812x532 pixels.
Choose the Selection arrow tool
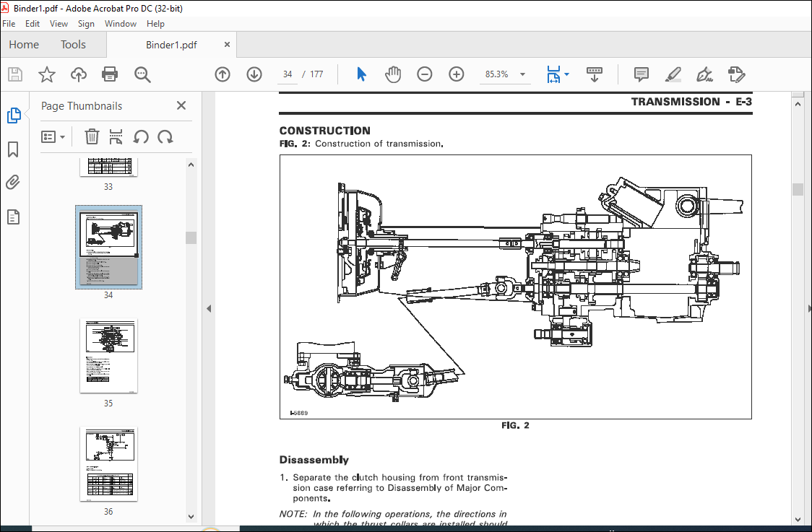[361, 74]
